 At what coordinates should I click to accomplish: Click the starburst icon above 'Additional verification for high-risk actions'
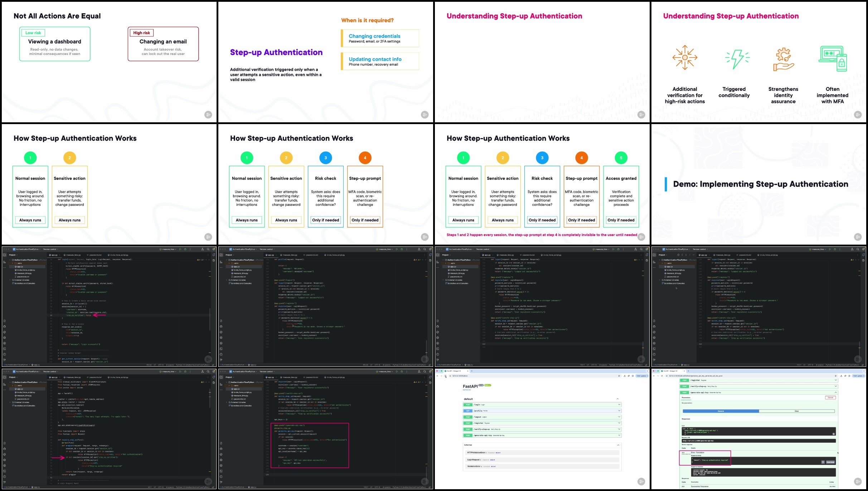[x=685, y=57]
